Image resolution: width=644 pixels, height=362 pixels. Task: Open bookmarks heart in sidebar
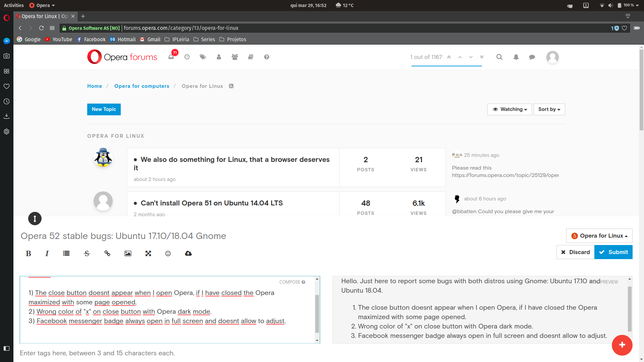pos(6,86)
